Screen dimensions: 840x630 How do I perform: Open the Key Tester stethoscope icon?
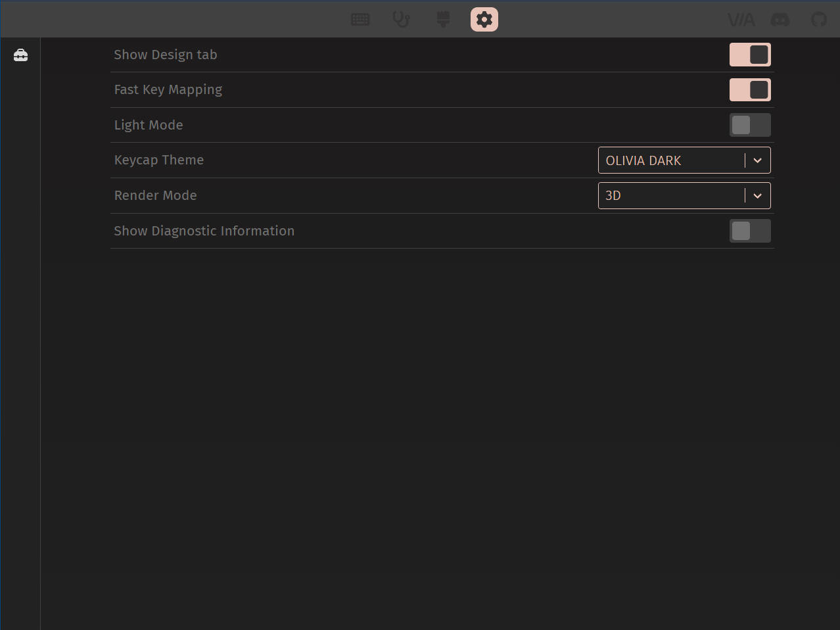tap(401, 20)
